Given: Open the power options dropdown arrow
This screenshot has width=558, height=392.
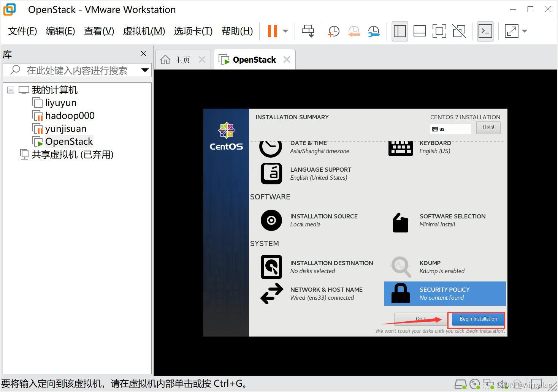Looking at the screenshot, I should [x=285, y=31].
